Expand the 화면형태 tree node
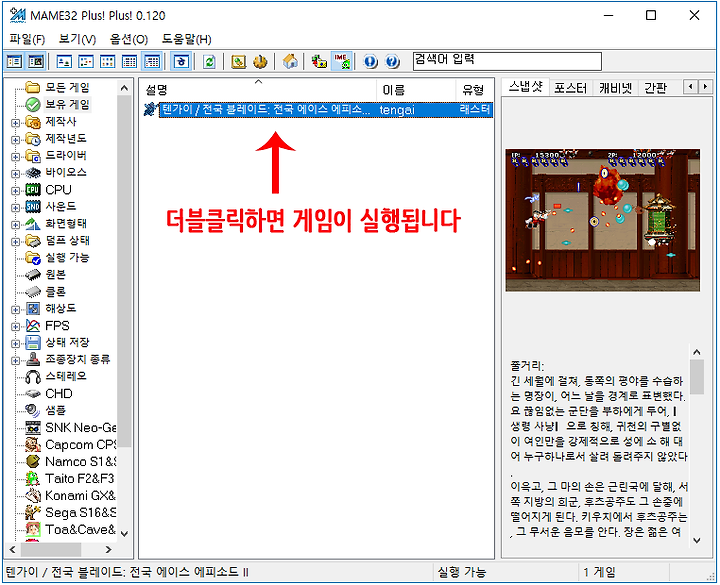Screen dimensions: 720x585 point(15,225)
